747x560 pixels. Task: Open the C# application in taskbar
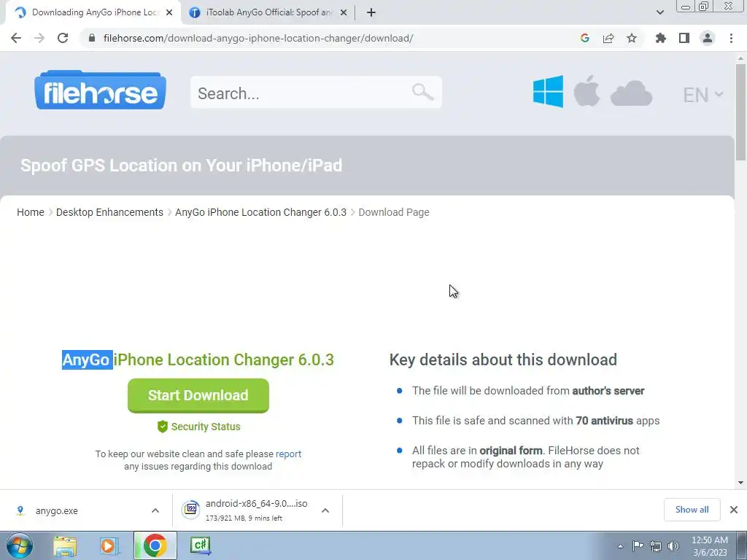(x=200, y=545)
